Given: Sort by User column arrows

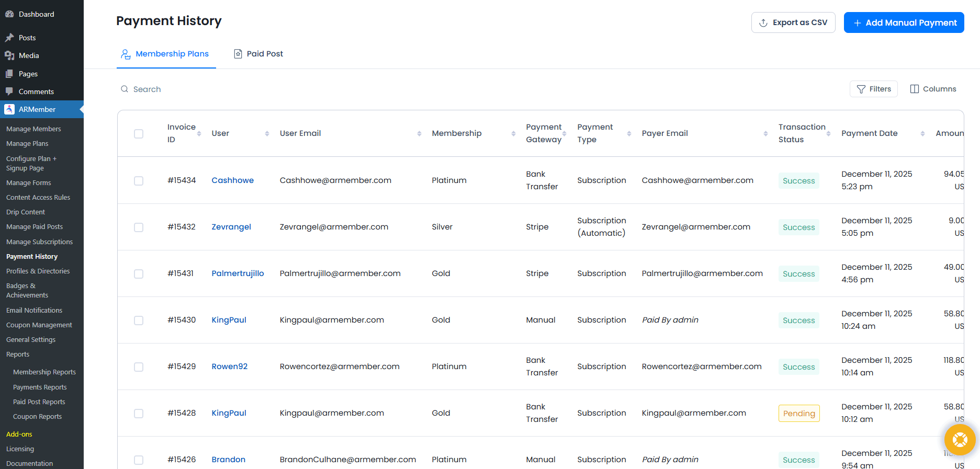Looking at the screenshot, I should (267, 134).
